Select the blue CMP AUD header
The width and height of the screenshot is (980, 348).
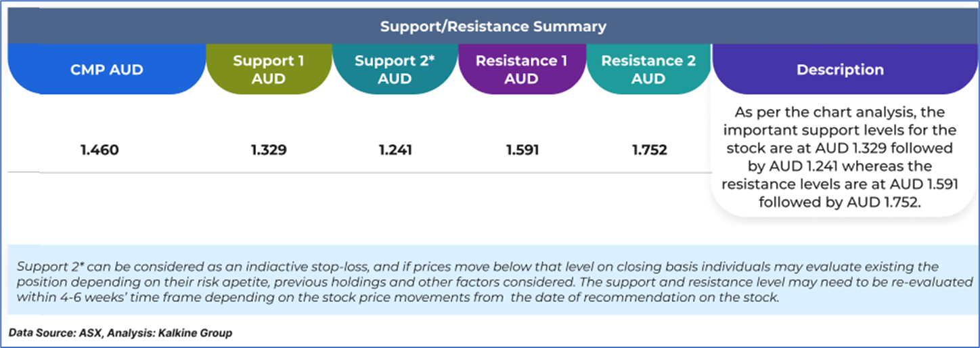(x=107, y=70)
